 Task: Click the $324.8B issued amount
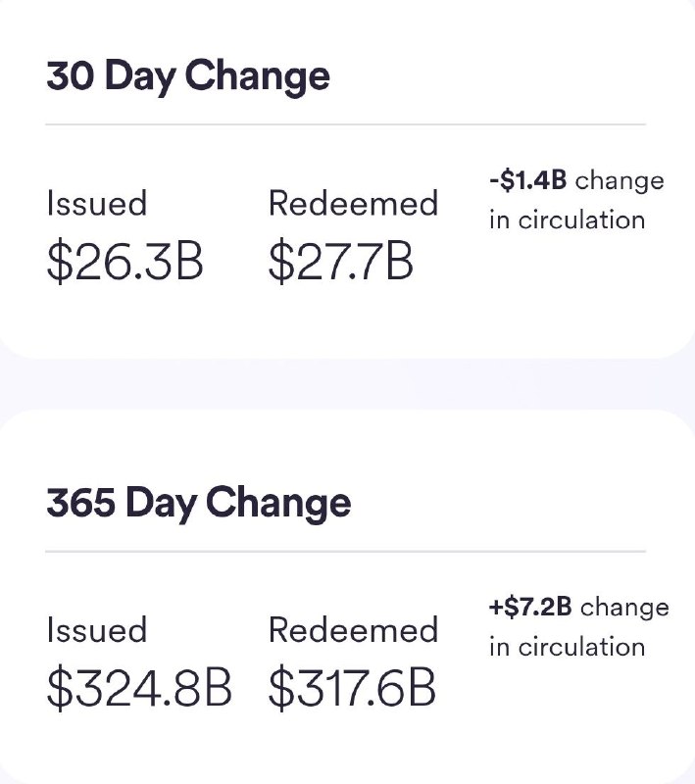pyautogui.click(x=139, y=688)
